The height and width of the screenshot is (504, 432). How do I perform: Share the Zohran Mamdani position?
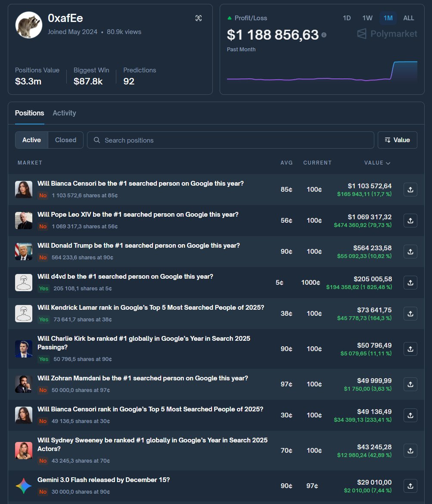click(410, 384)
